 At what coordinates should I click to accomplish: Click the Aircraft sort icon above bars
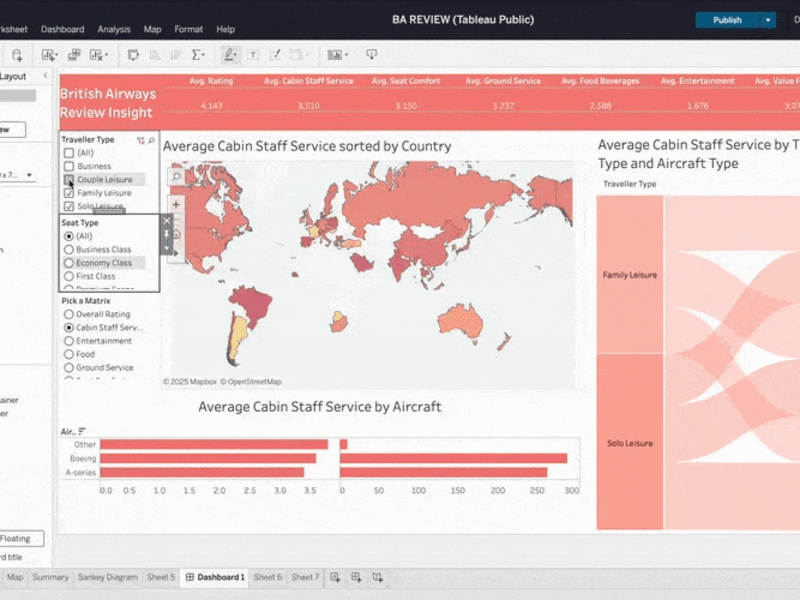point(82,432)
